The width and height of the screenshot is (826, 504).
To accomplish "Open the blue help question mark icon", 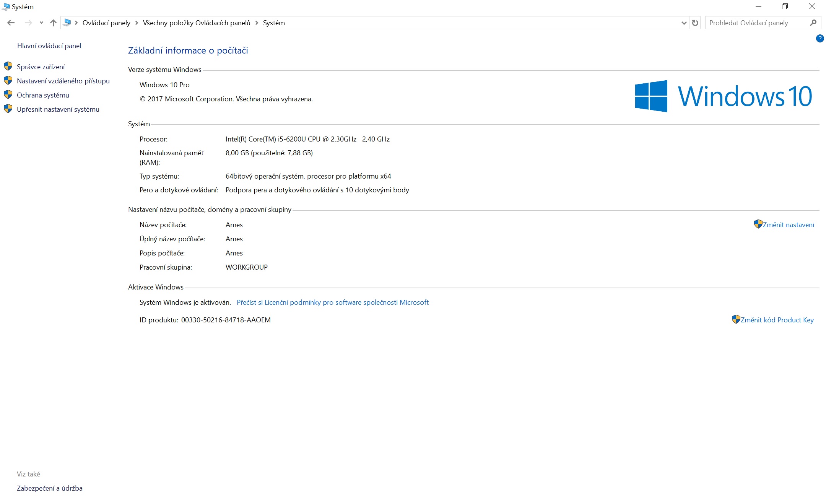I will (819, 38).
